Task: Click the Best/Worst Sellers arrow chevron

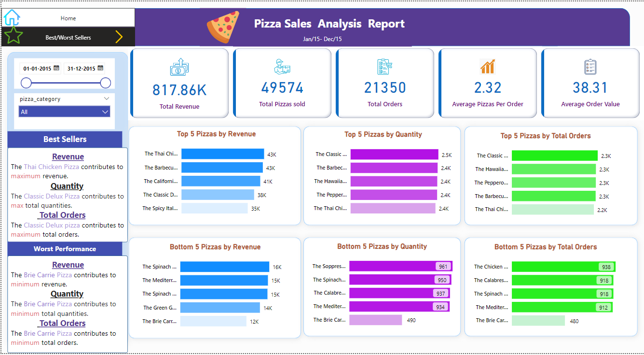Action: click(x=119, y=36)
